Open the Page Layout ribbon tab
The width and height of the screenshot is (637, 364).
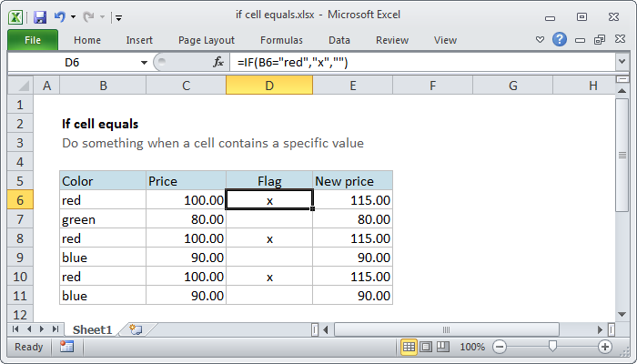[207, 40]
